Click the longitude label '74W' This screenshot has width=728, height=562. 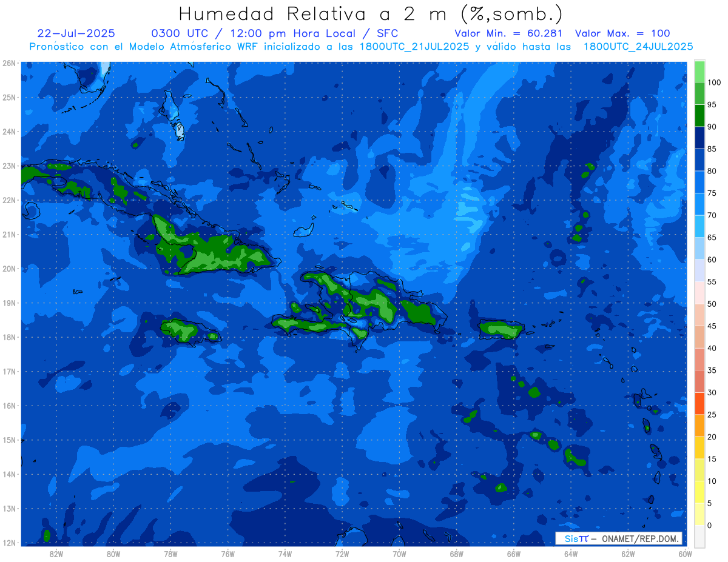(x=285, y=554)
